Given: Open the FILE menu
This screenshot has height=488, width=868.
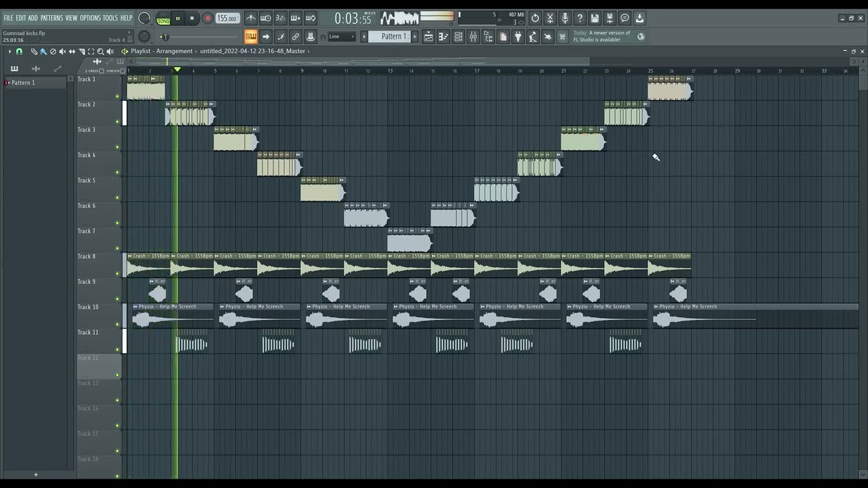Looking at the screenshot, I should click(x=8, y=18).
